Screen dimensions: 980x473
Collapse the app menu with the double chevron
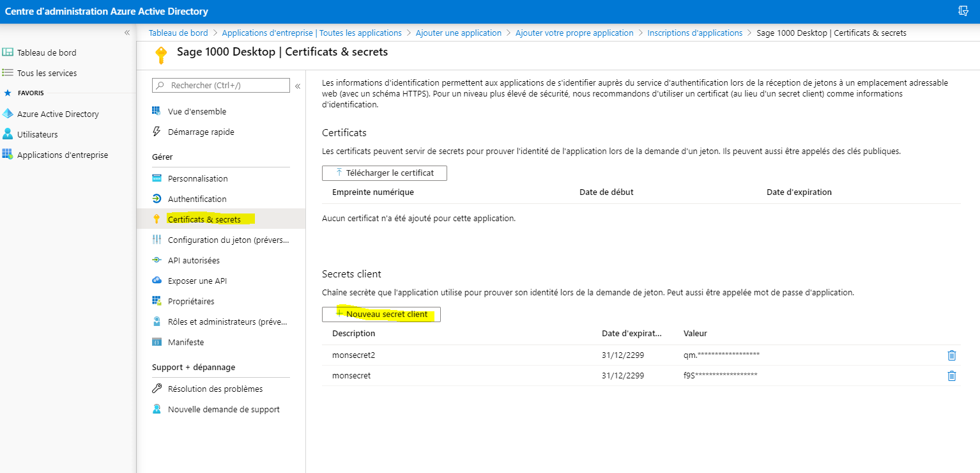pos(297,86)
